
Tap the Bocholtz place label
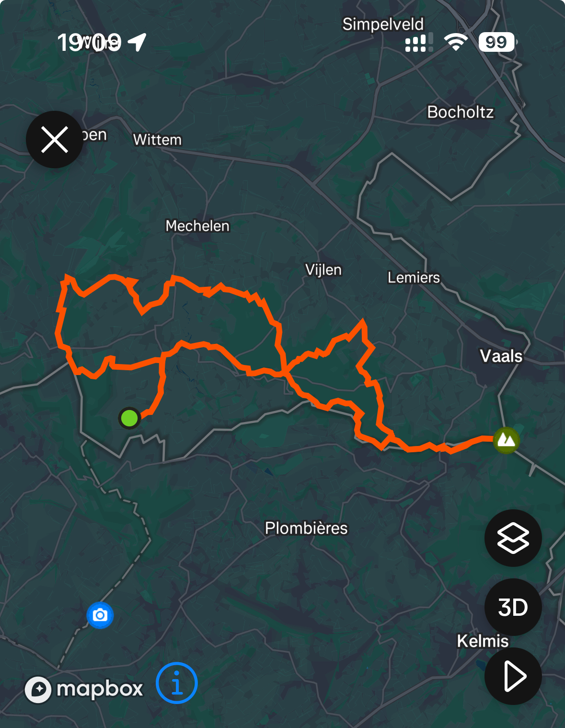click(461, 112)
